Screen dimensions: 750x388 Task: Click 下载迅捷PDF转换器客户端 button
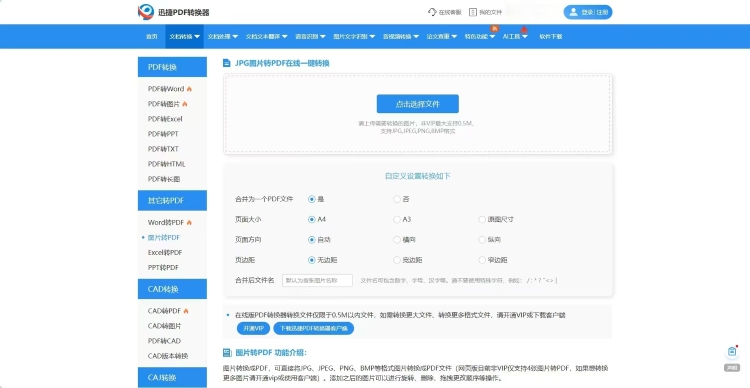(x=313, y=329)
